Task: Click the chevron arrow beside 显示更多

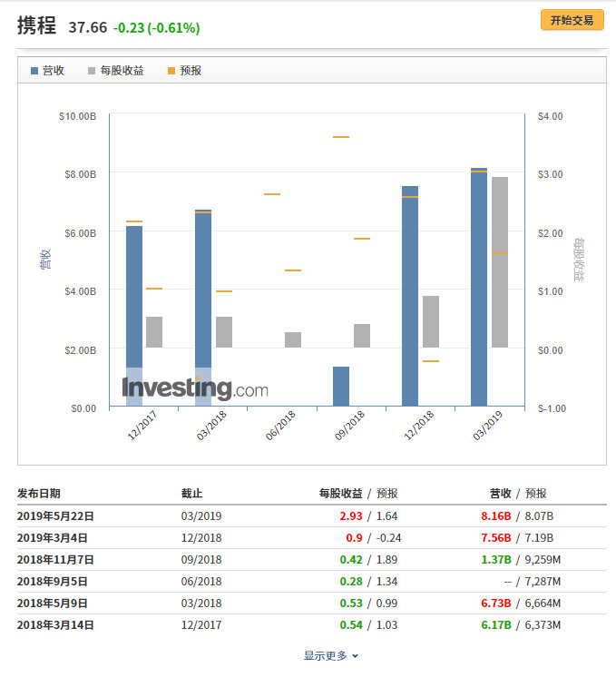Action: 355,656
